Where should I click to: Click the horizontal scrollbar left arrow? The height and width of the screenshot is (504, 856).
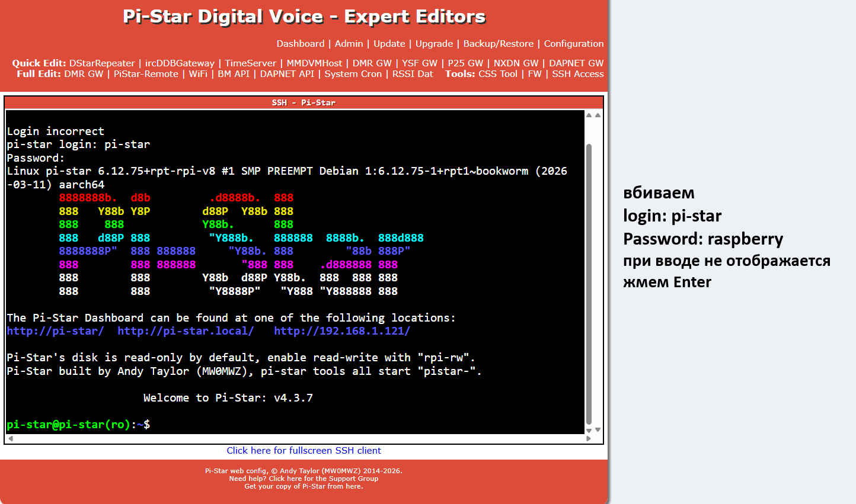[10, 439]
